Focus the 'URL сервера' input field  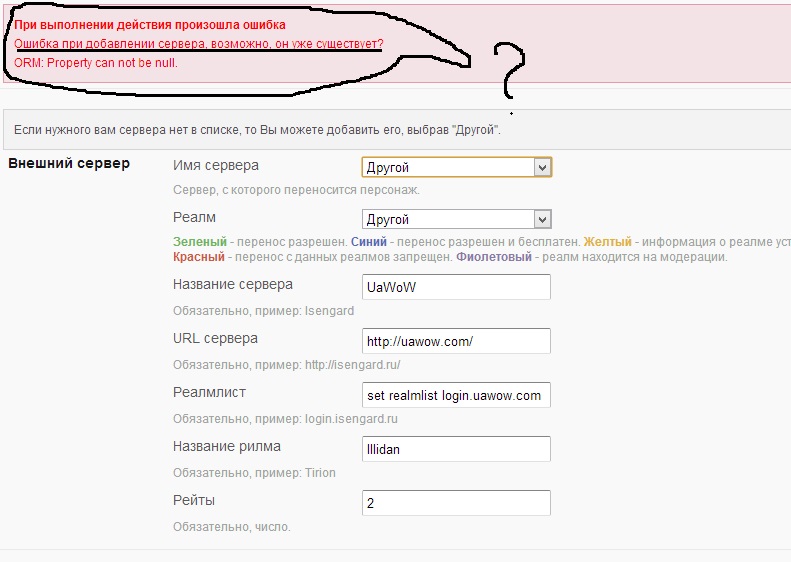point(455,341)
